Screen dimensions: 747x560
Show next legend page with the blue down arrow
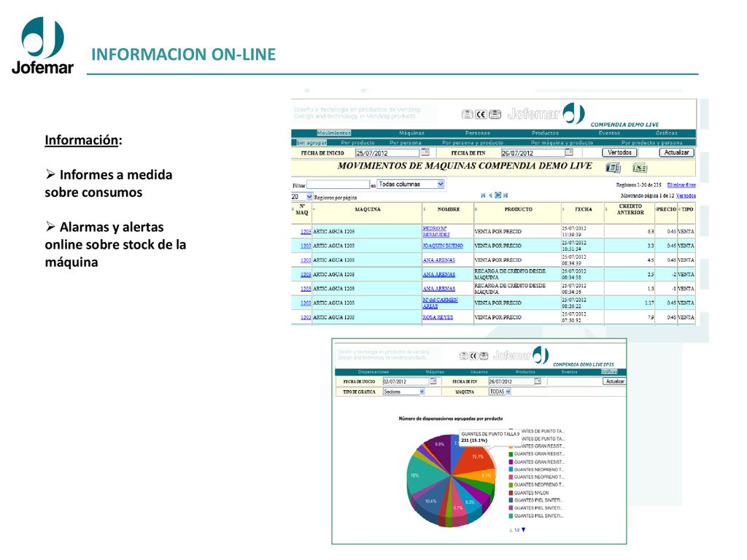[524, 530]
